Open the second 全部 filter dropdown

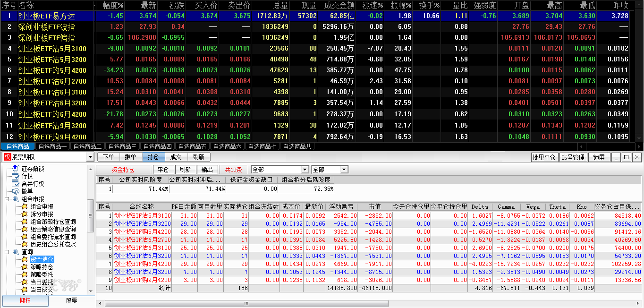pos(344,170)
